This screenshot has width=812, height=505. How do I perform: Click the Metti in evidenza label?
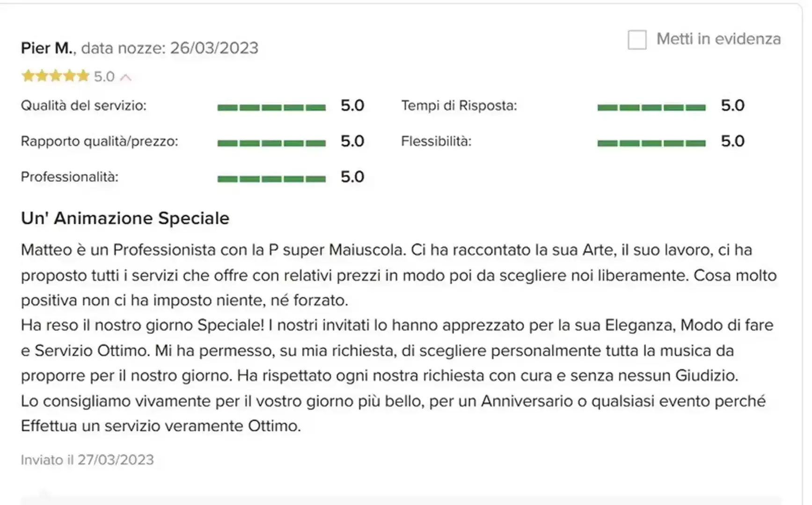click(718, 39)
